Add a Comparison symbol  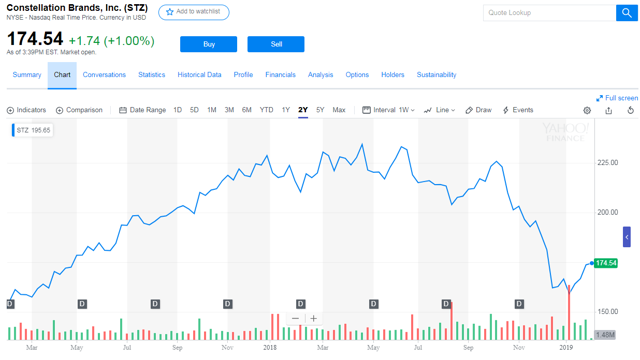click(79, 110)
